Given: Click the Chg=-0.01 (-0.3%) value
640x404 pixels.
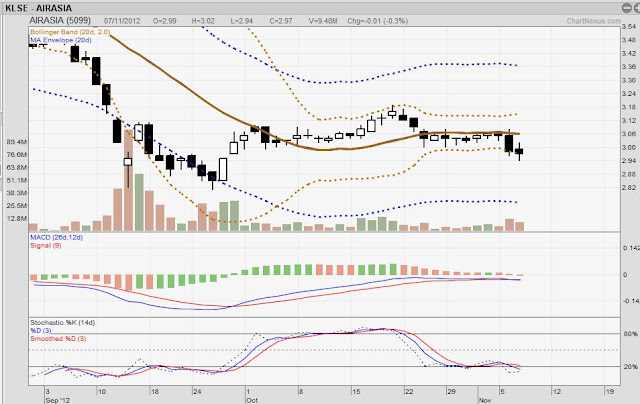Looking at the screenshot, I should coord(378,21).
